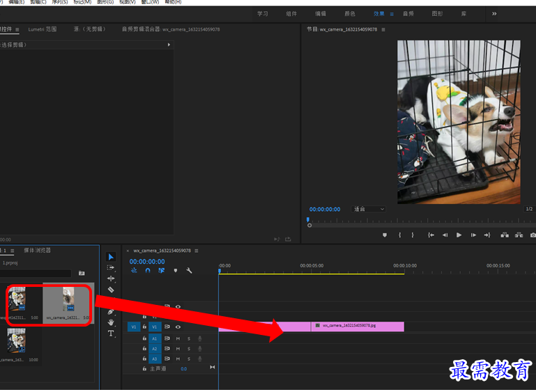Solo the A3 audio track
Screen dimensions: 536x392
point(189,359)
